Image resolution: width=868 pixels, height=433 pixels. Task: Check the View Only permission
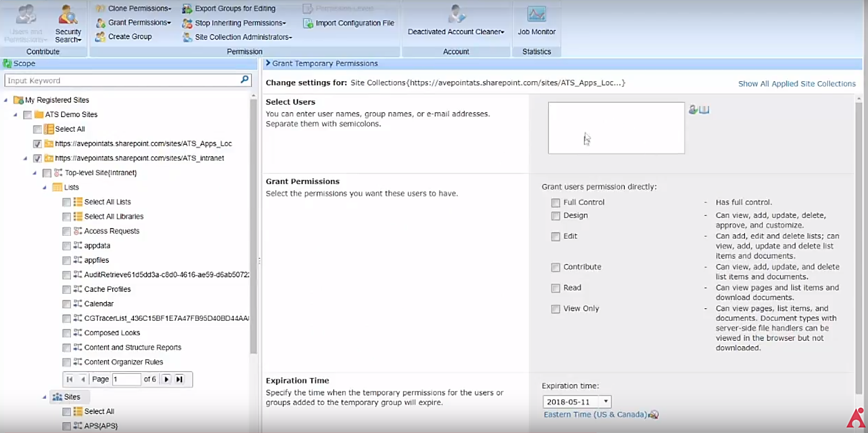556,309
